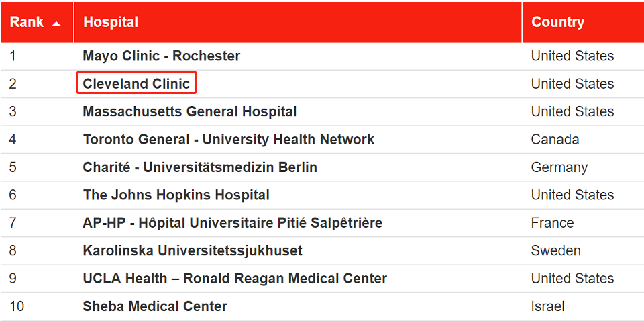Screen dimensions: 644x321
Task: Click the France country cell
Action: [x=552, y=223]
